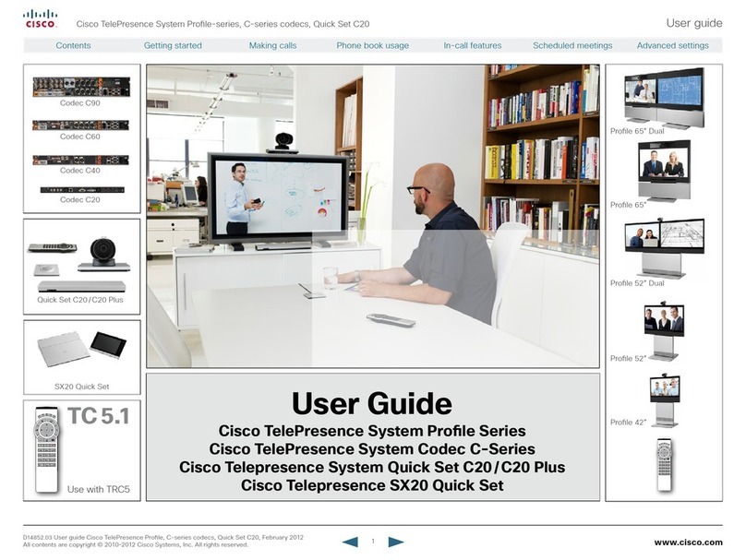Open the Contents tab

pyautogui.click(x=73, y=45)
